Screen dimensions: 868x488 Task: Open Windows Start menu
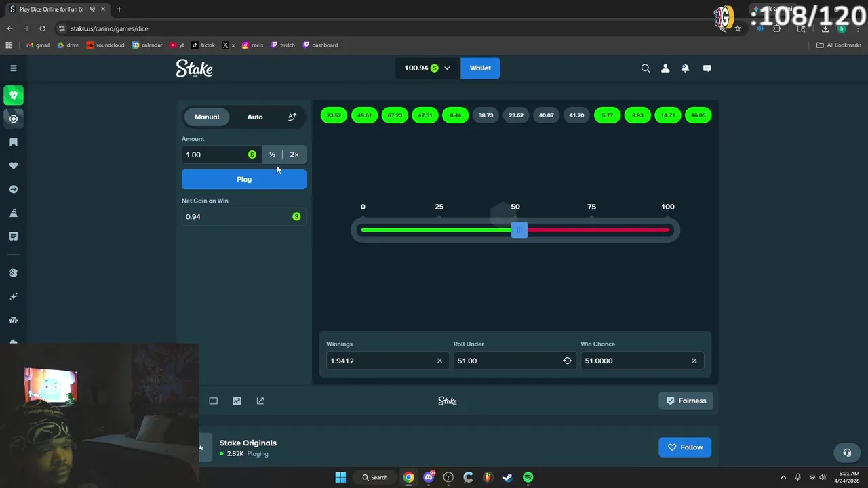tap(340, 477)
